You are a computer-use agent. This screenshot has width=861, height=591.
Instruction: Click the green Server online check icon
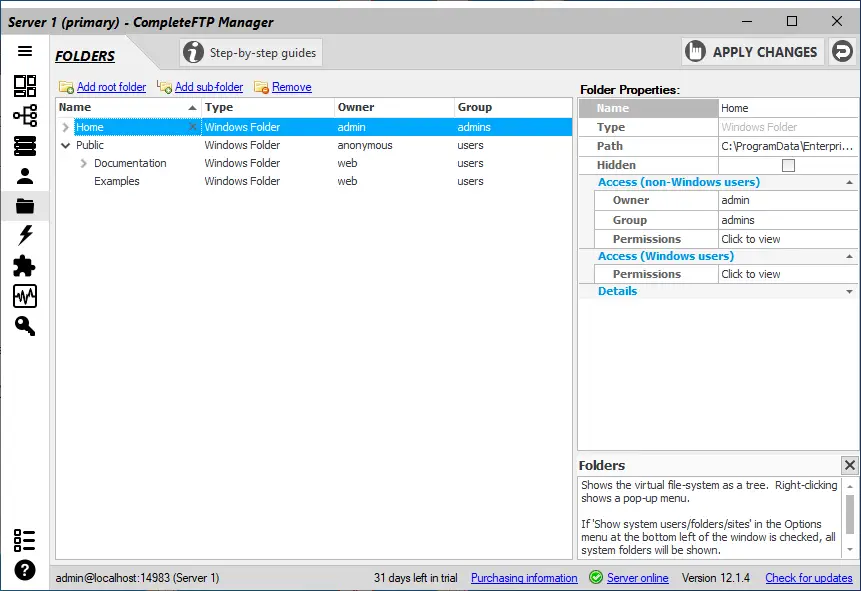596,577
